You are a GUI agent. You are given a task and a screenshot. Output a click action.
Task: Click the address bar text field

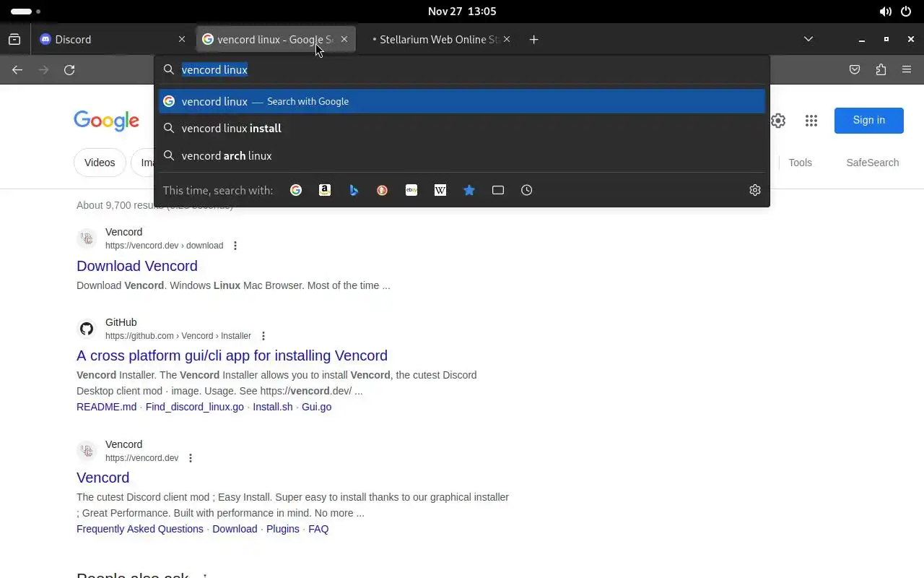point(462,70)
